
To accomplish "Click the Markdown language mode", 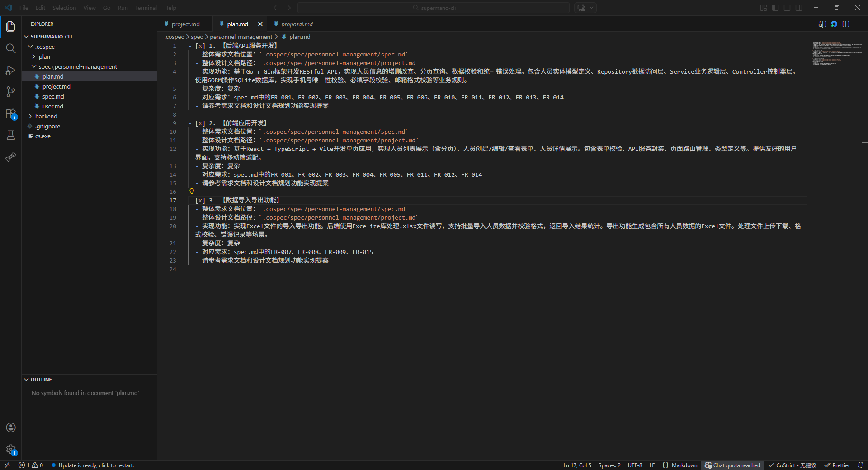I will 684,465.
